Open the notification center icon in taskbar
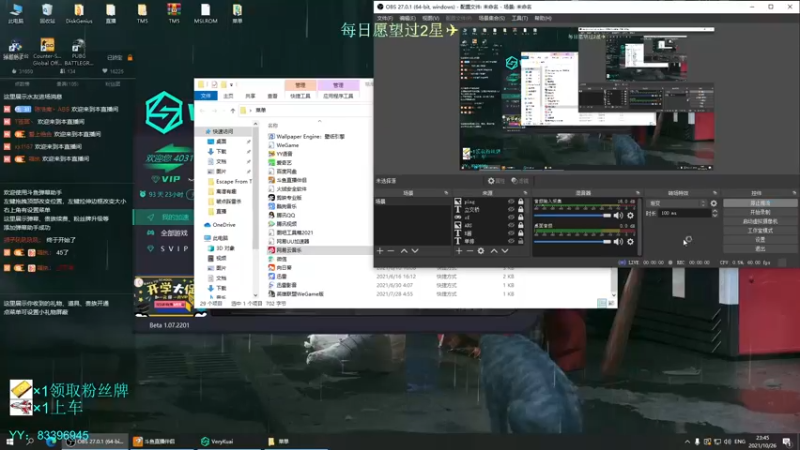Image resolution: width=800 pixels, height=450 pixels. click(787, 441)
